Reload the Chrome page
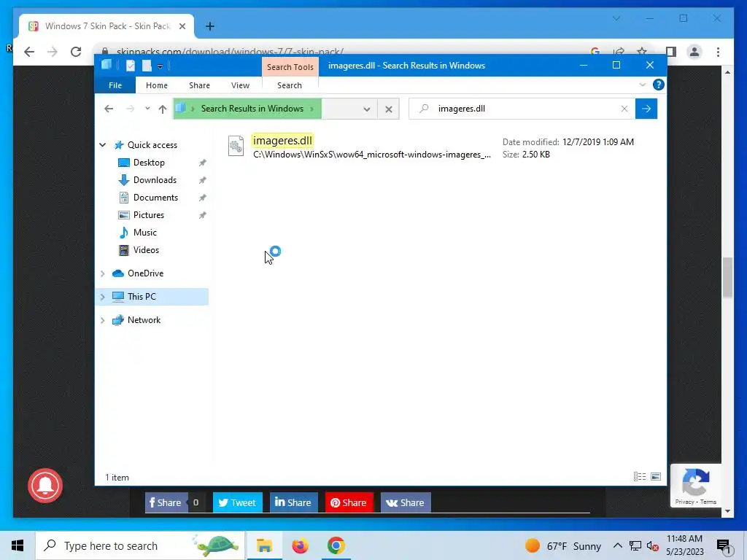Image resolution: width=747 pixels, height=560 pixels. coord(76,52)
